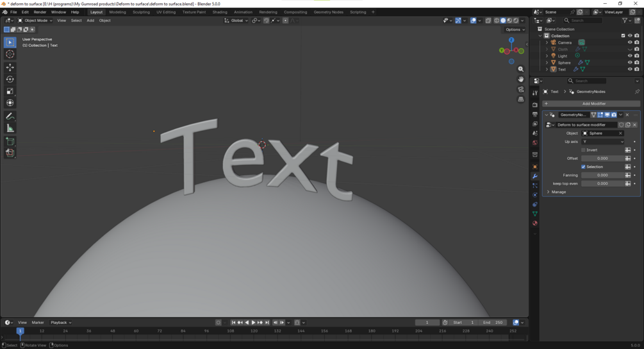644x349 pixels.
Task: Hide the Light in viewport
Action: pos(630,56)
